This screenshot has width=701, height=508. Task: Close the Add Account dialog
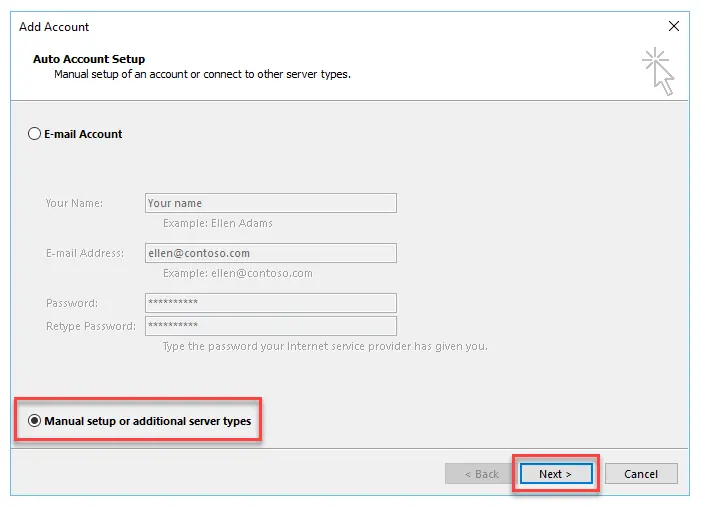[673, 25]
